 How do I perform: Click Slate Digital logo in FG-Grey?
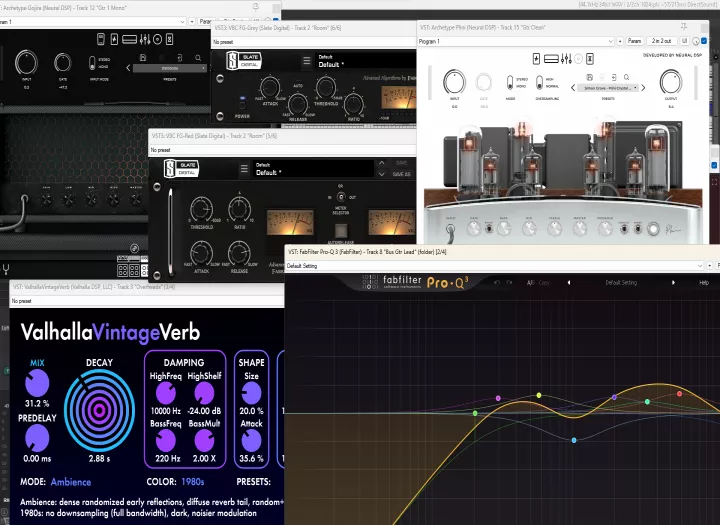point(244,60)
